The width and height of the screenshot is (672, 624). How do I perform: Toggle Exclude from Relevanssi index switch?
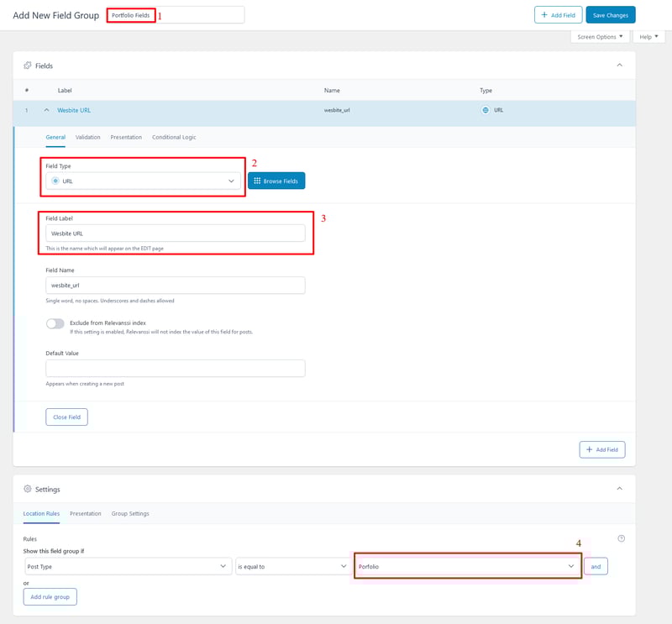[x=55, y=323]
